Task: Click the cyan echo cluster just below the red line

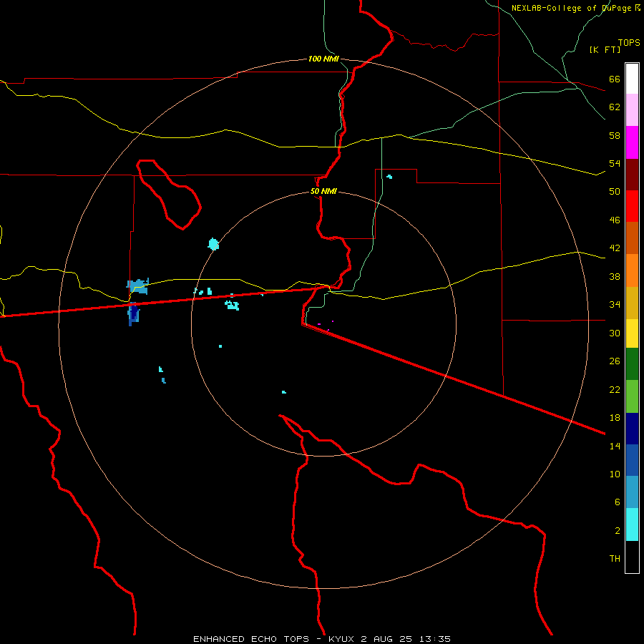Action: click(232, 305)
